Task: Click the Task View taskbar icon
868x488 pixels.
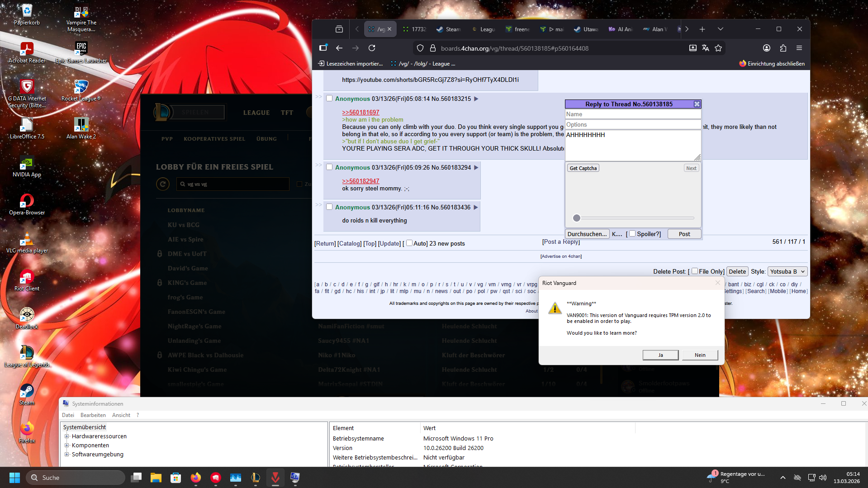Action: 136,478
